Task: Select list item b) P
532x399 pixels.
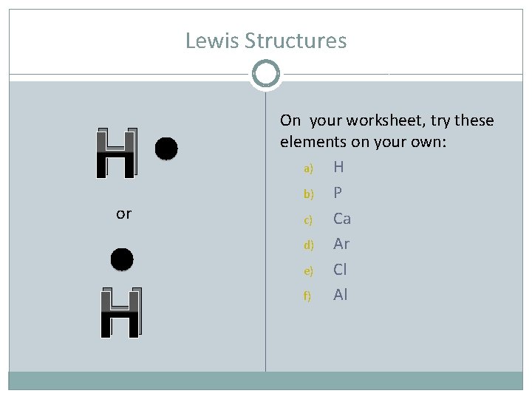Action: (x=323, y=193)
